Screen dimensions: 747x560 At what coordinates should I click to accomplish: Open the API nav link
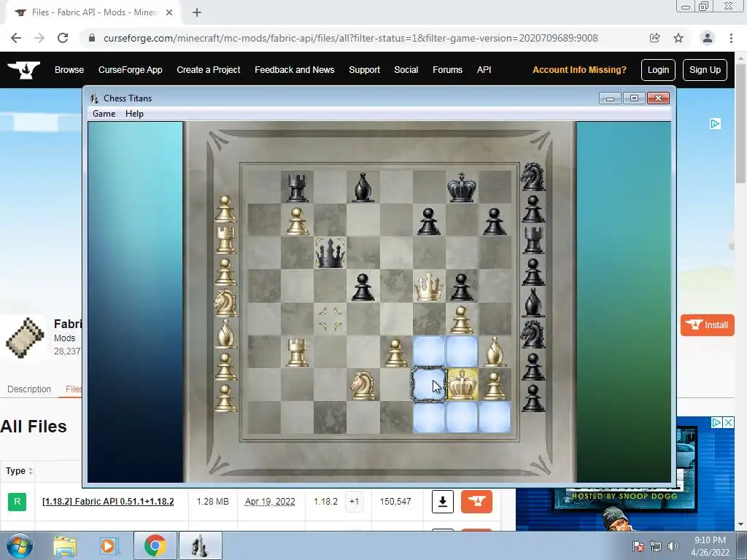484,69
